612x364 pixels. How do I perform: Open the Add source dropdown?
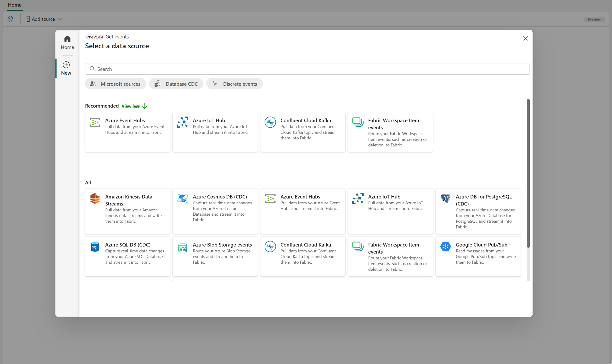click(x=43, y=19)
